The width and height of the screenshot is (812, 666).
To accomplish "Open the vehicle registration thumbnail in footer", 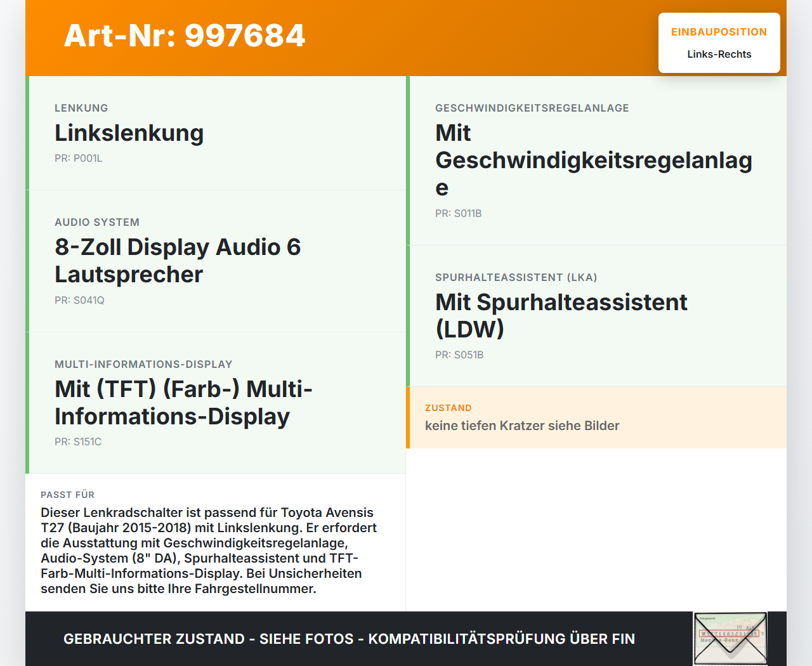I will (730, 639).
